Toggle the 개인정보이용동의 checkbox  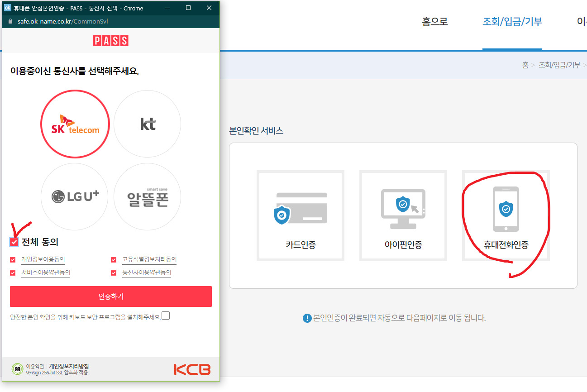[x=13, y=259]
